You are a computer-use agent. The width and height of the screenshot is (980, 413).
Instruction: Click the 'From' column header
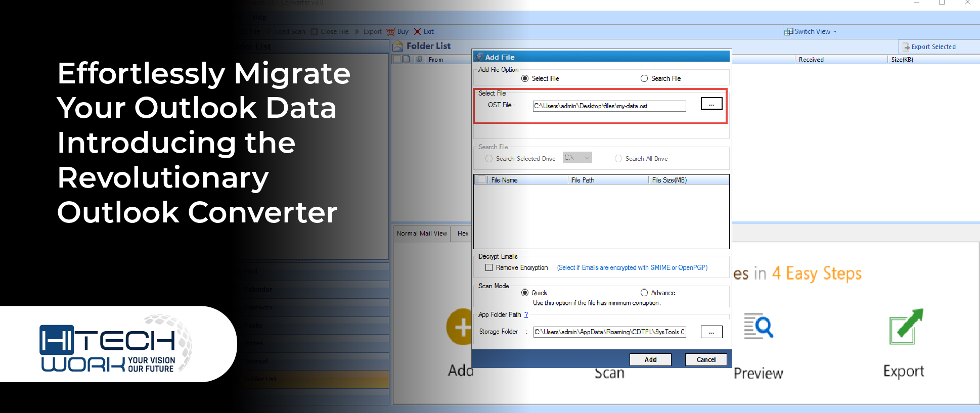[x=436, y=60]
